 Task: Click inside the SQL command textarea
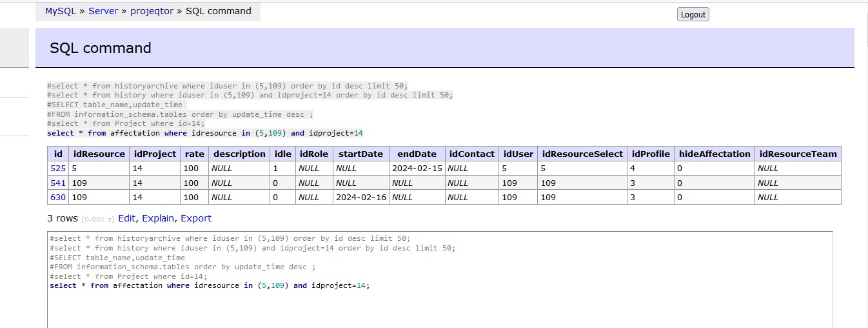tap(440, 303)
